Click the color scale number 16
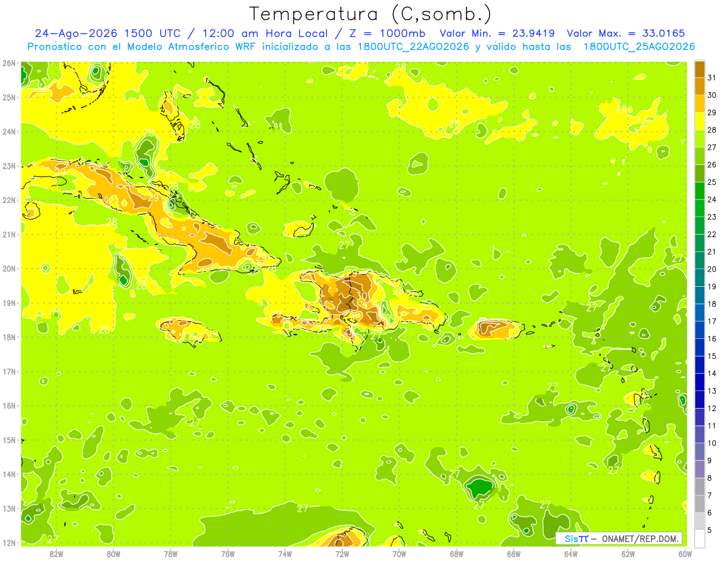The image size is (728, 562). coord(712,338)
